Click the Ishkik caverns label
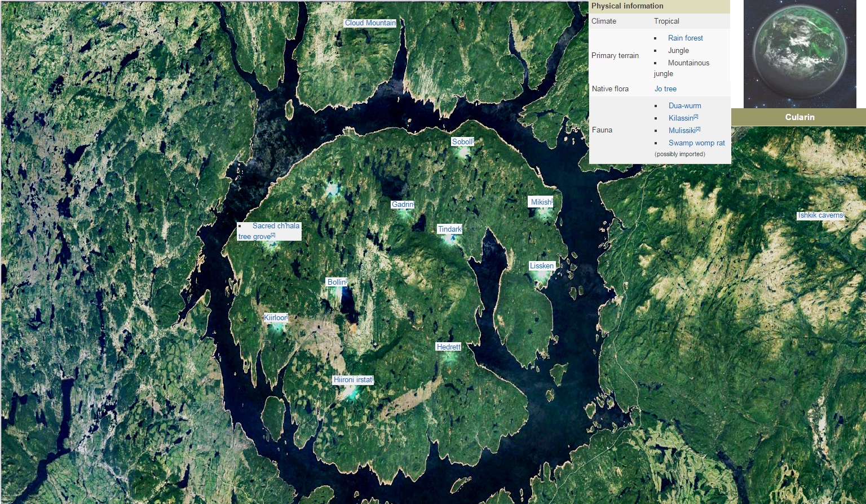 click(820, 215)
